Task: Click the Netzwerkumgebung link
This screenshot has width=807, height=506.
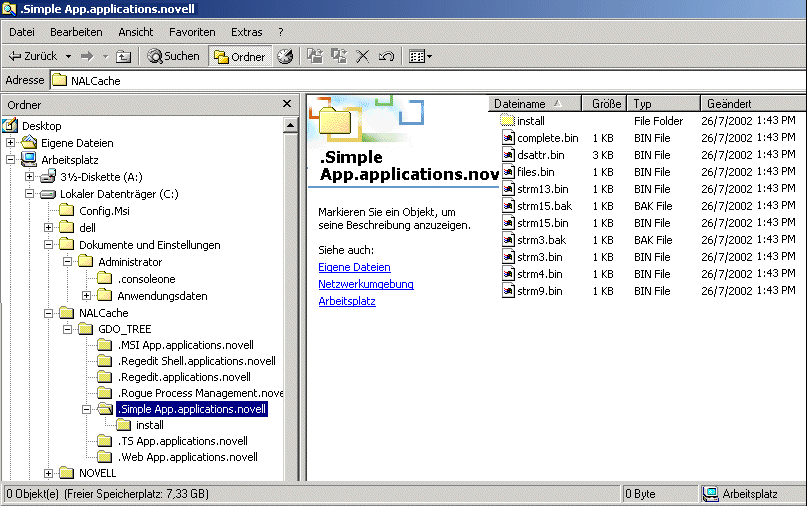Action: (365, 284)
